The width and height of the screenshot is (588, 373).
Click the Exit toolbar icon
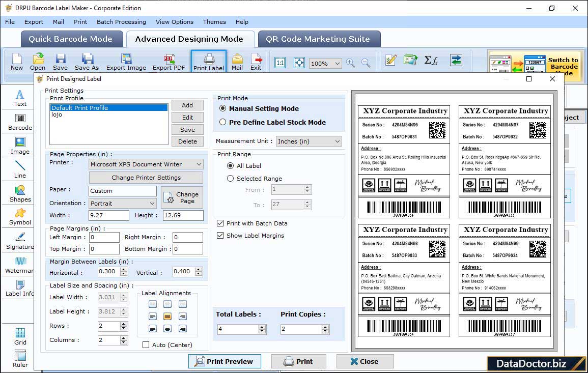(256, 62)
